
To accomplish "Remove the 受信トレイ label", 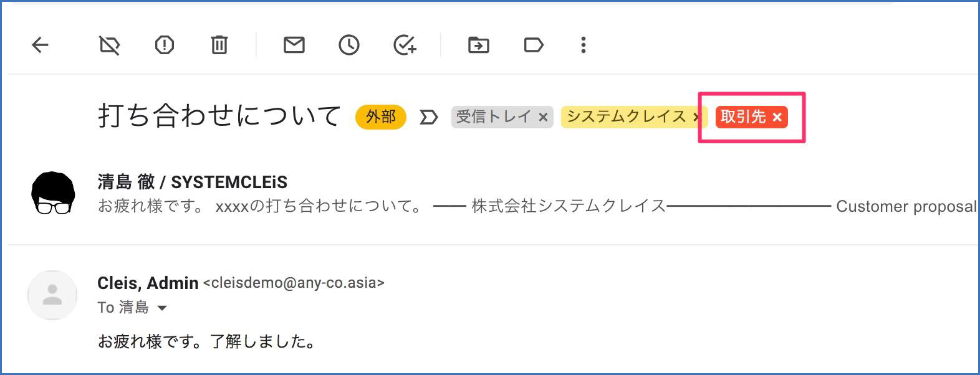I will tap(543, 117).
